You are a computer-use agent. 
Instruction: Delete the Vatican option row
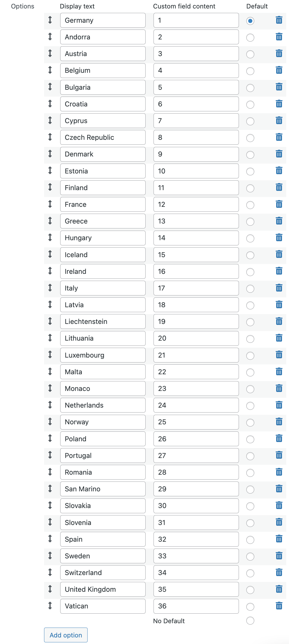click(x=279, y=606)
